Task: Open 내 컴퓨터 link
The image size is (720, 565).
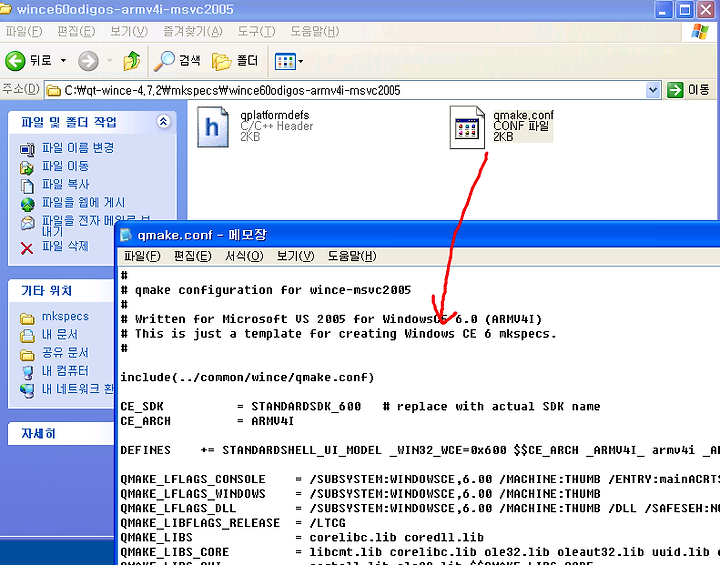Action: point(65,371)
